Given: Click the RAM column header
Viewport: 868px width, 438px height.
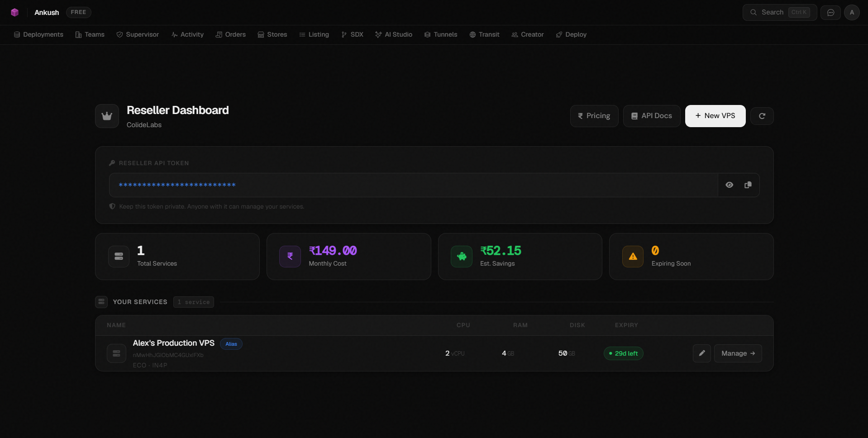Looking at the screenshot, I should tap(520, 325).
